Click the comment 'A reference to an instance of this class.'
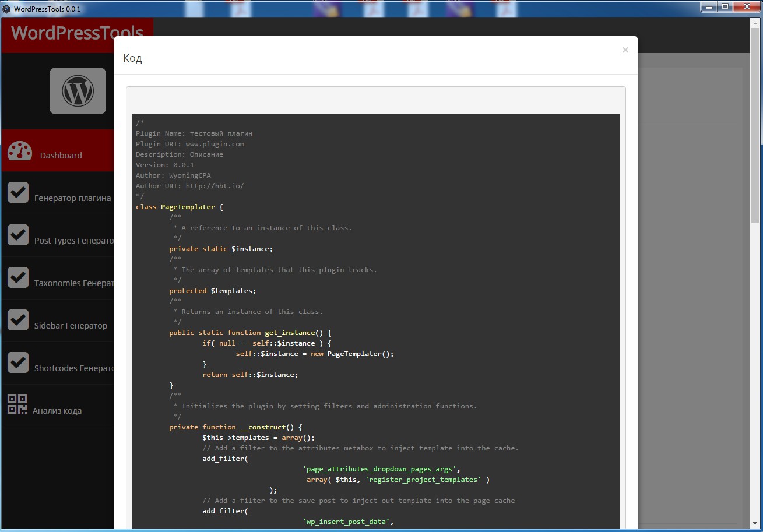 click(267, 228)
